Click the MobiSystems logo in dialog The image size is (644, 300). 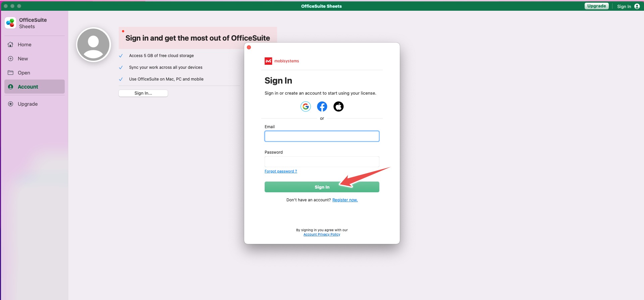tap(268, 61)
